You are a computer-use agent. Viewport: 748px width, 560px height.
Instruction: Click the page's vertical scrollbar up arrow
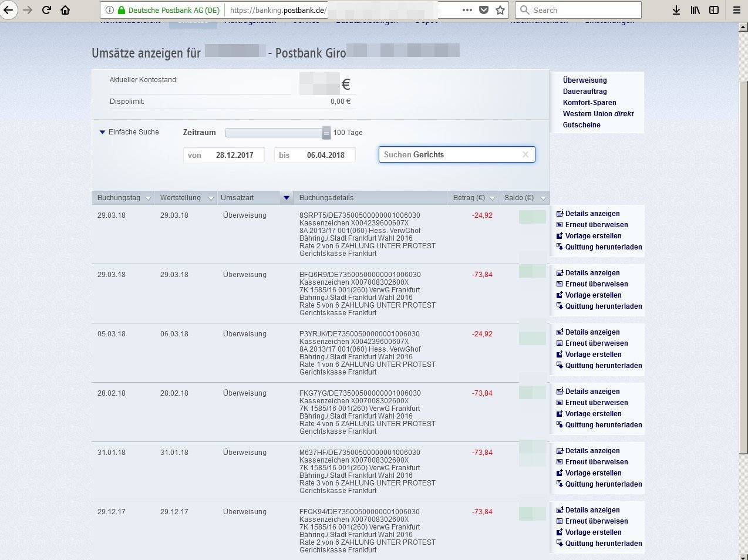coord(743,27)
